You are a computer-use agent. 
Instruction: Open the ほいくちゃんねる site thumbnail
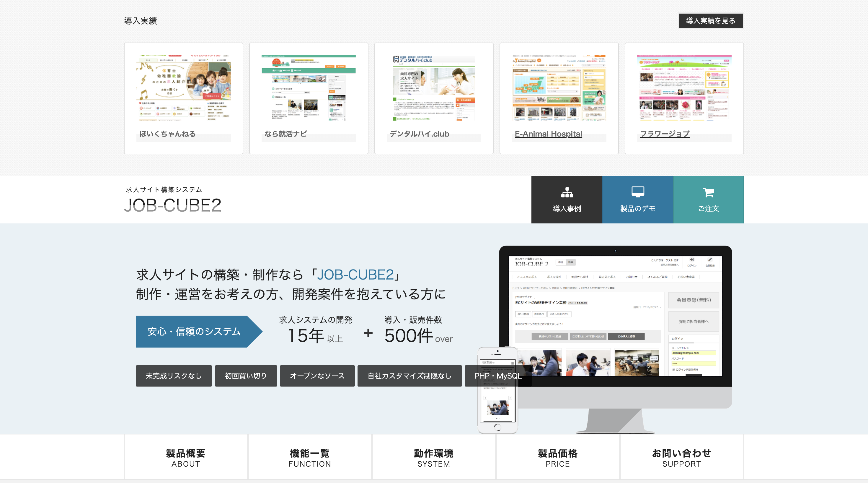(x=183, y=88)
